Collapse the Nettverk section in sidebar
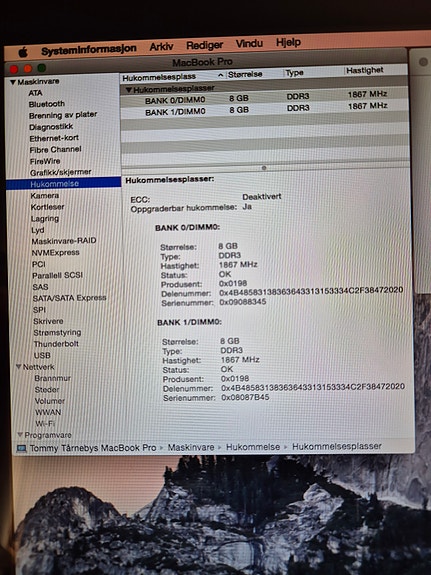The image size is (431, 575). pyautogui.click(x=19, y=366)
